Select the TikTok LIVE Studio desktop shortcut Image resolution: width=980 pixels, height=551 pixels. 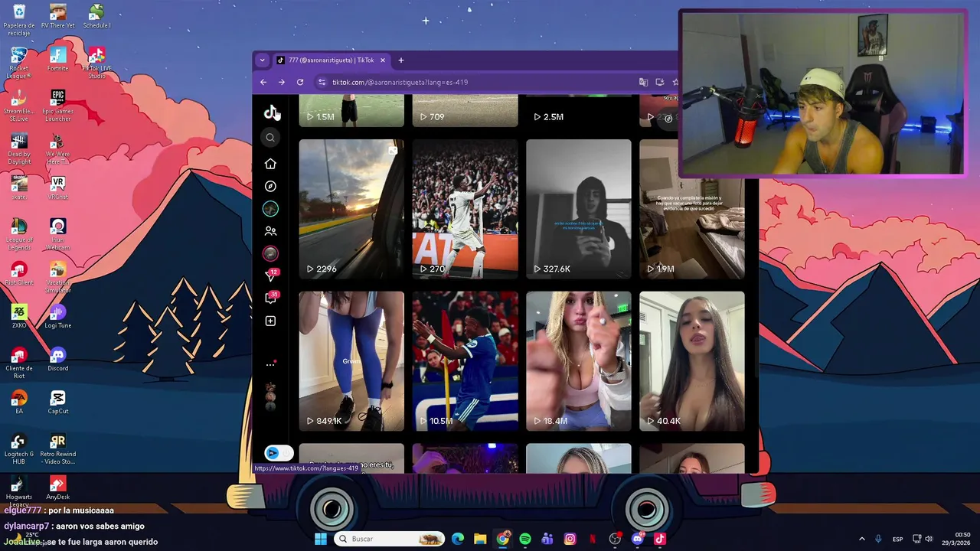[96, 63]
